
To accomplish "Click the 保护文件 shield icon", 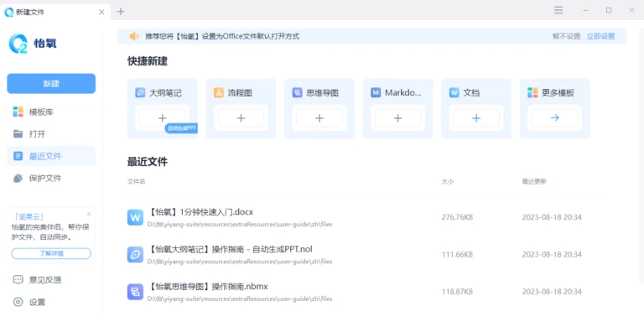I will tap(18, 179).
